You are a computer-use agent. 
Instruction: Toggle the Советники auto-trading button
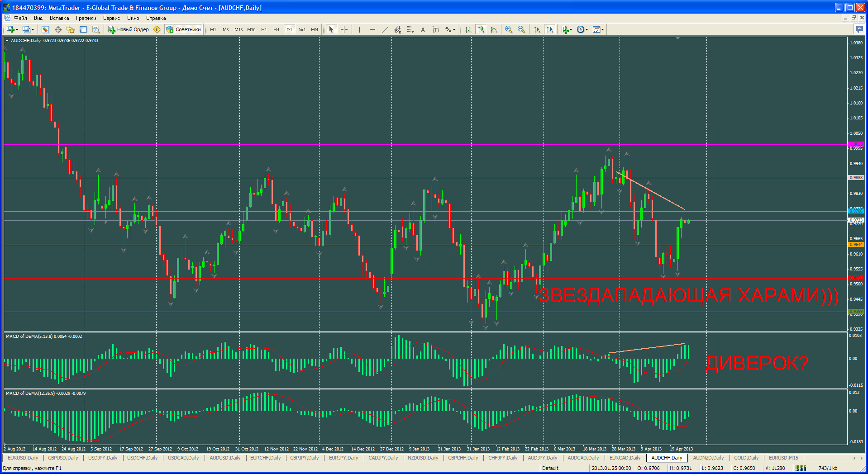pos(183,29)
